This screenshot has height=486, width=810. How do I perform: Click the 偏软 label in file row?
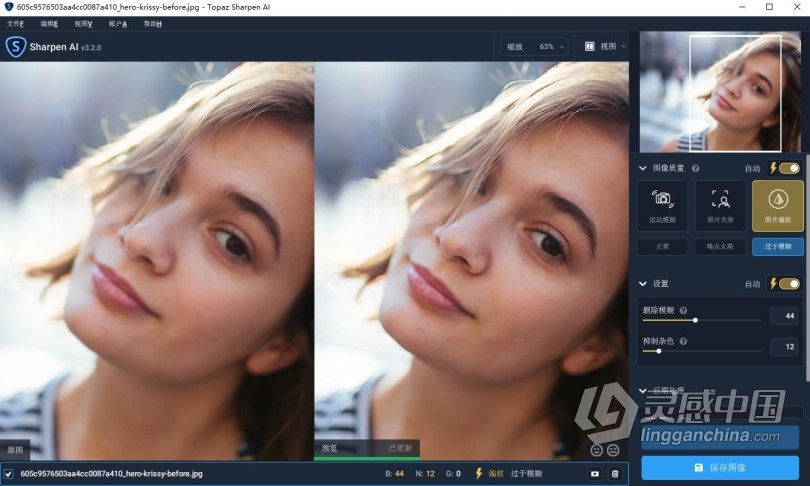(x=496, y=474)
